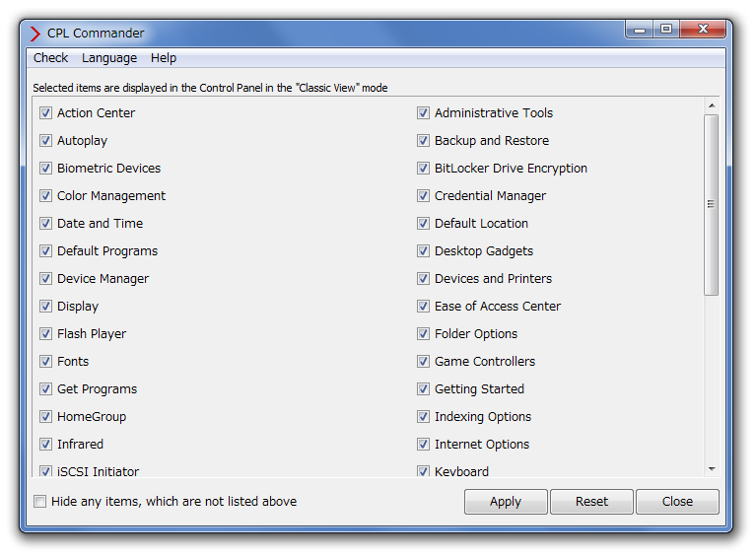Screen dimensions: 756x557
Task: Click the scrollbar down arrow
Action: (x=712, y=468)
